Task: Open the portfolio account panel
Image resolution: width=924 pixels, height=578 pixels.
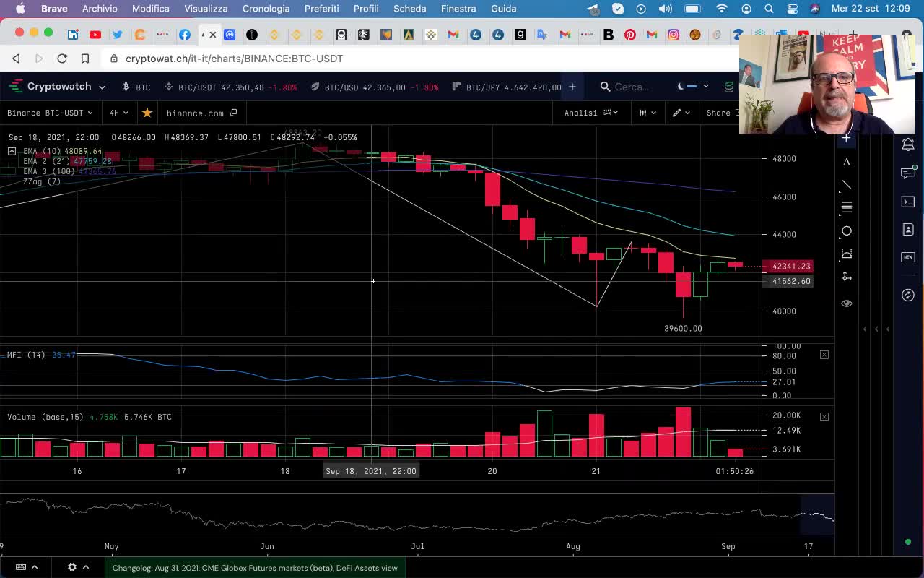Action: coord(908,229)
